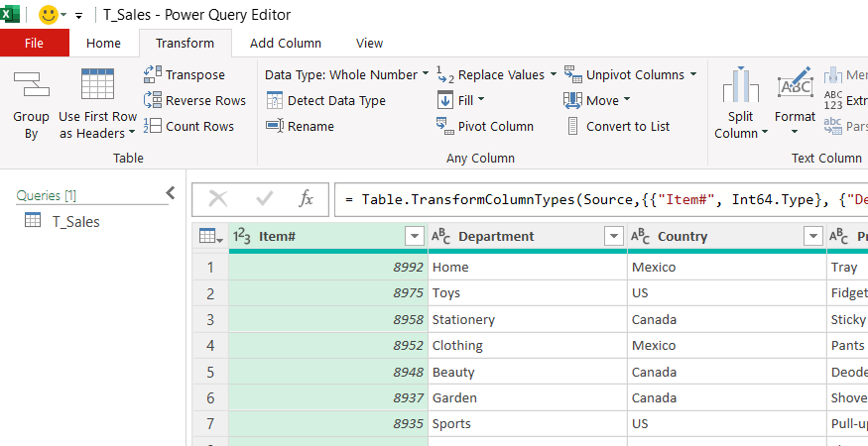Select the Transform tab

185,44
